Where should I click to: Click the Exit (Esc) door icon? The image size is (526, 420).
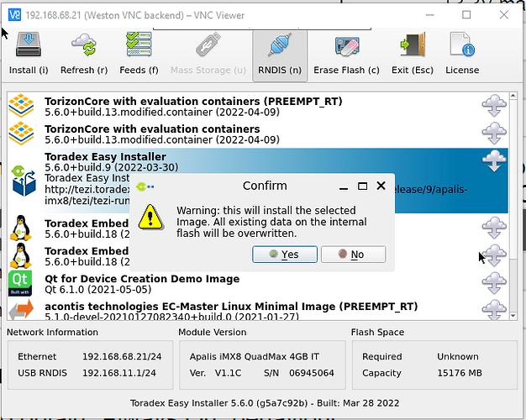pyautogui.click(x=413, y=45)
